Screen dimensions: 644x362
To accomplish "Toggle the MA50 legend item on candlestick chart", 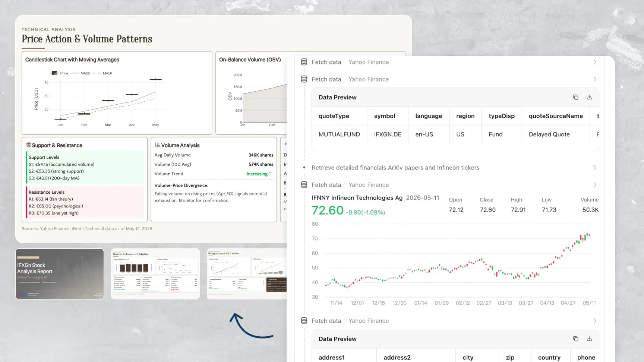I will point(102,73).
